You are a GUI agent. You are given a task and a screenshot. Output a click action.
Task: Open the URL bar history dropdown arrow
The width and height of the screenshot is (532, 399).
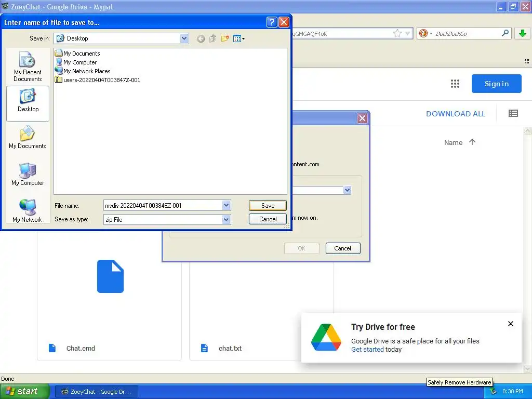point(407,33)
